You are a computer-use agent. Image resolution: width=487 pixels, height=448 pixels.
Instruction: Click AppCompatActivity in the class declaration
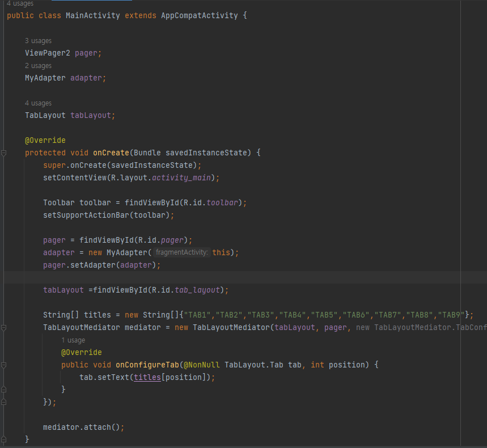(200, 15)
